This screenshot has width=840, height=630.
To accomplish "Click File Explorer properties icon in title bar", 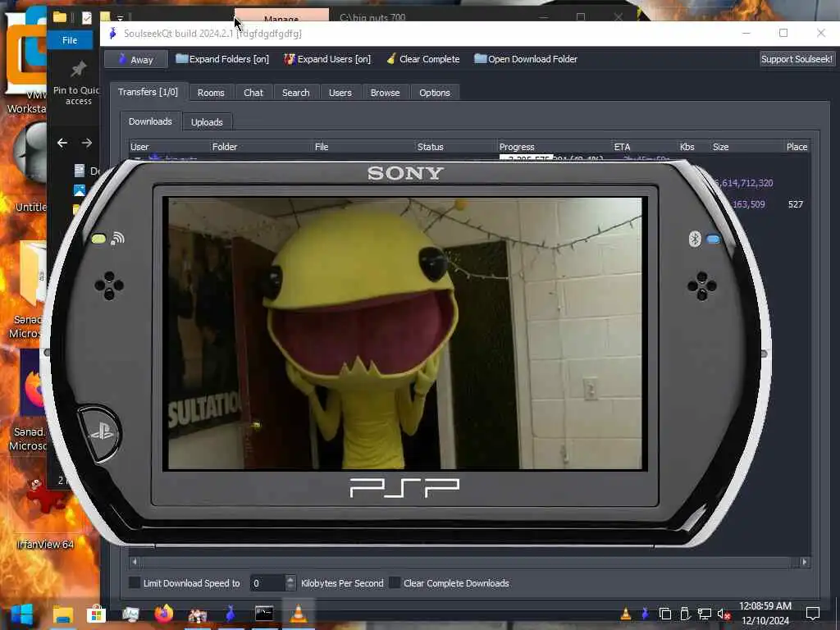I will (x=87, y=18).
